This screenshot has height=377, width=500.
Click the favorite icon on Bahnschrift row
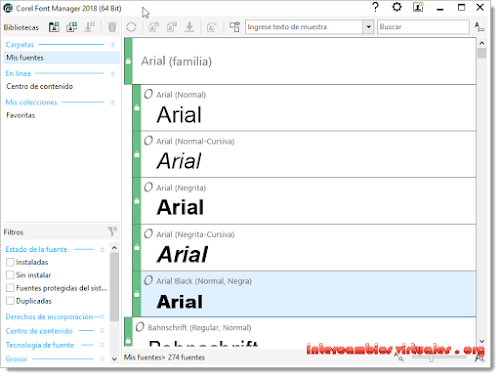pos(140,327)
